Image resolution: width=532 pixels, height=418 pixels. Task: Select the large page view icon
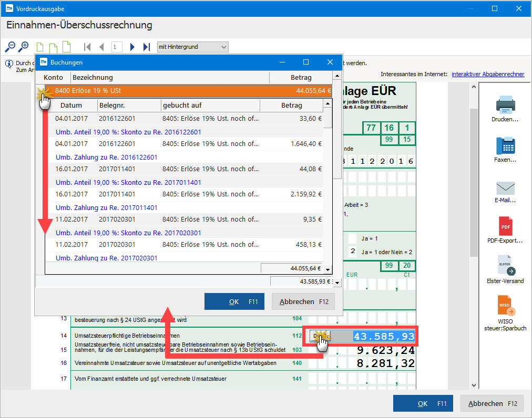click(66, 47)
